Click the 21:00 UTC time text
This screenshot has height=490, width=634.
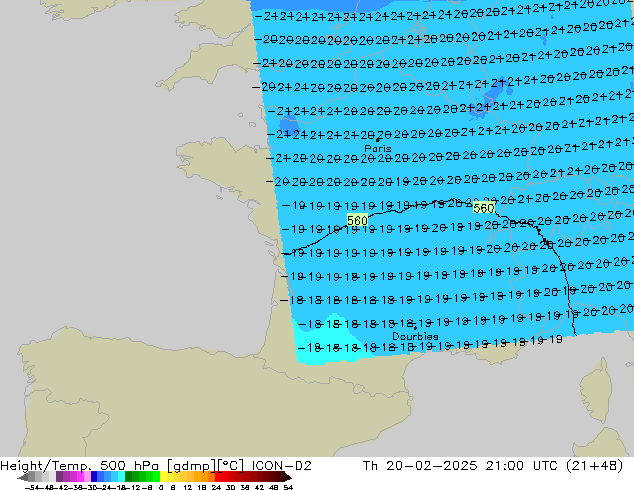pyautogui.click(x=521, y=466)
